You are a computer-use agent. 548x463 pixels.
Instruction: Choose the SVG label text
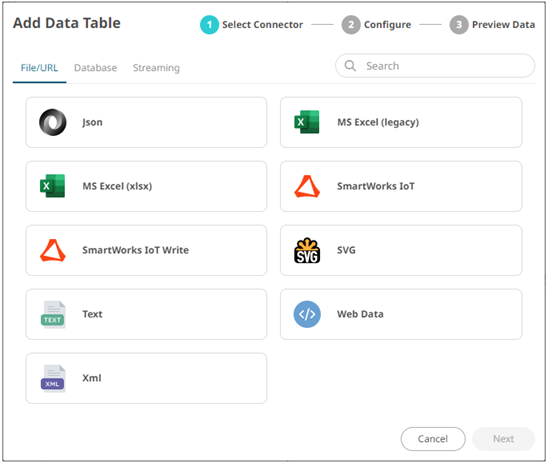[346, 250]
